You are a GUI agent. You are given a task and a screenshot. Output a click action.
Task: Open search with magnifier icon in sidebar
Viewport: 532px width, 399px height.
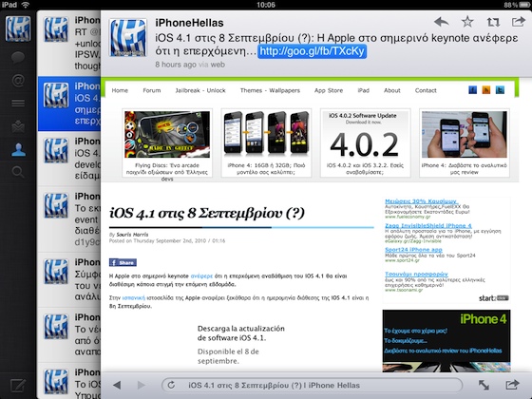click(18, 172)
